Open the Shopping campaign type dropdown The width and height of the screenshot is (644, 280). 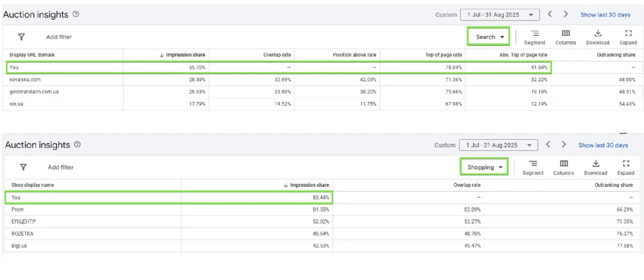pyautogui.click(x=484, y=167)
